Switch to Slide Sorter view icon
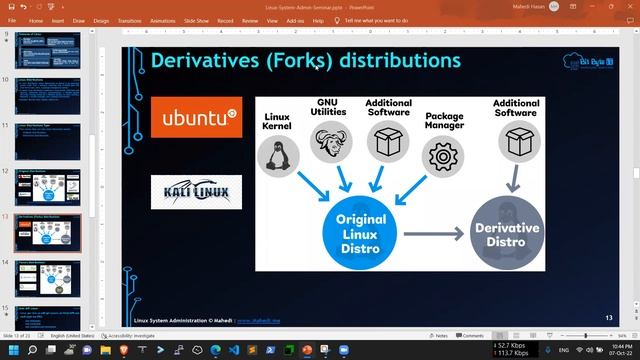The height and width of the screenshot is (360, 640). click(x=516, y=336)
